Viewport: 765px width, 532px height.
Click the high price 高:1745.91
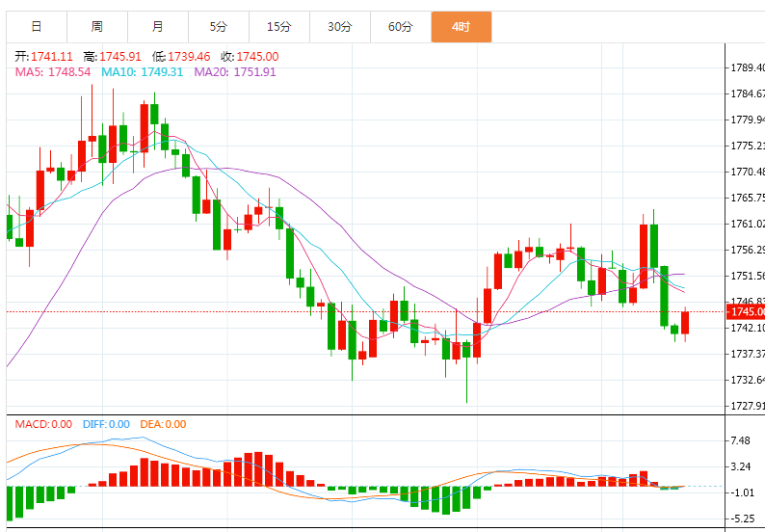112,57
